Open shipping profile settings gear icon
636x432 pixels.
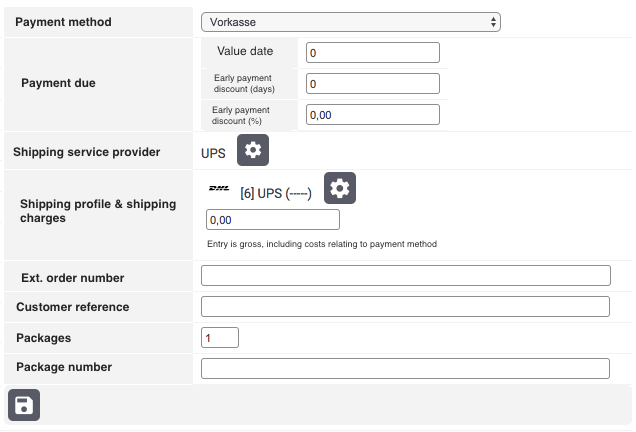[340, 188]
